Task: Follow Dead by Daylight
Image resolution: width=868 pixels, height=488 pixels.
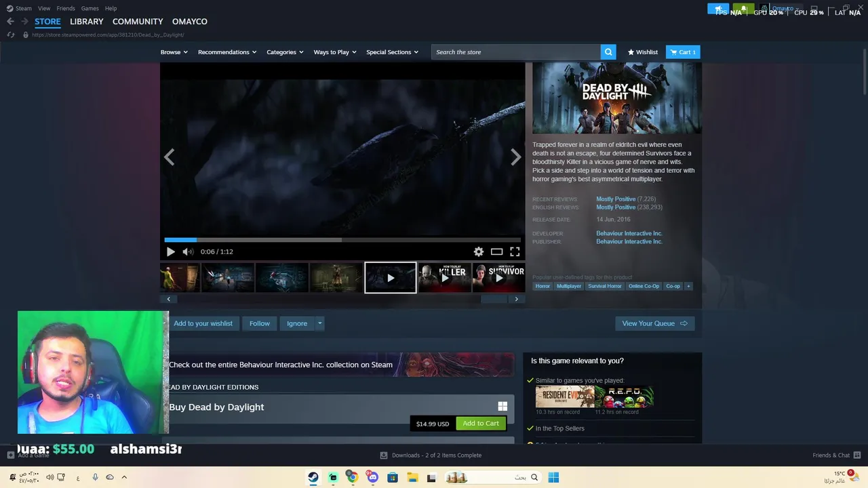Action: (260, 323)
